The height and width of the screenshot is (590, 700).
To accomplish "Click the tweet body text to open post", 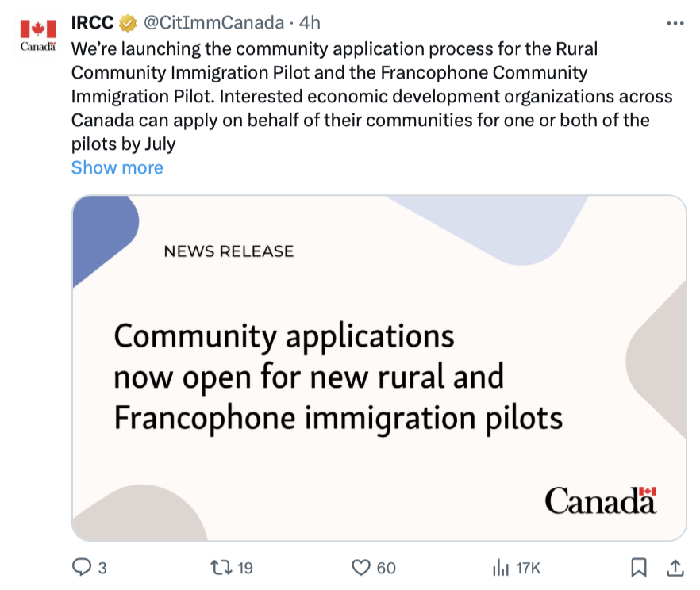I will 371,96.
